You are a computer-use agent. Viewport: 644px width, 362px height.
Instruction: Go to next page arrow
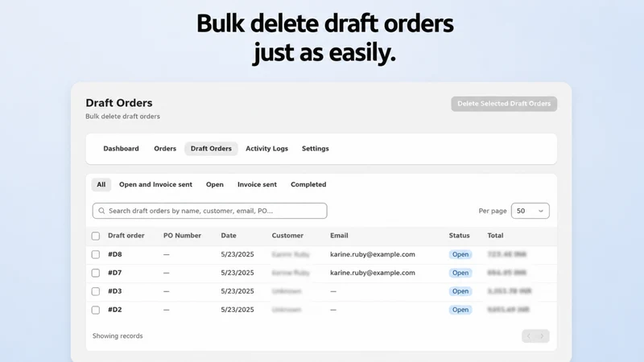[x=542, y=336]
